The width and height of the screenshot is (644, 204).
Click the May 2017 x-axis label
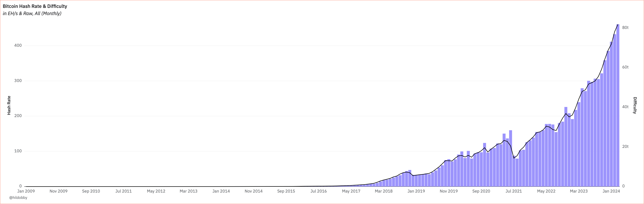[x=351, y=191]
